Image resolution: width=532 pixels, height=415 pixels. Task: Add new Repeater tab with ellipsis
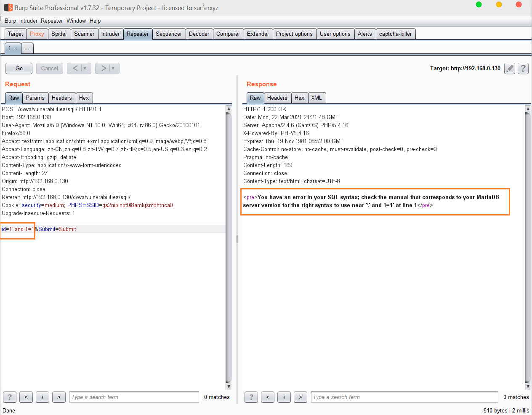(27, 48)
